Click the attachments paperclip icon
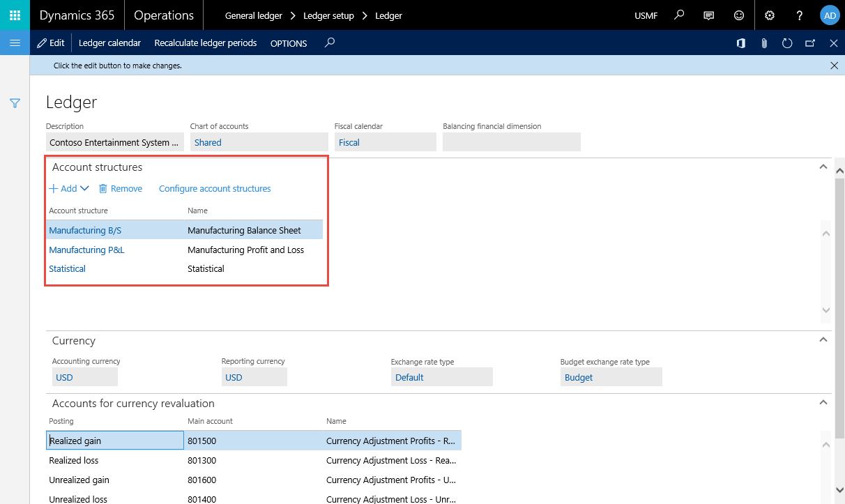Viewport: 845px width, 504px height. 764,43
